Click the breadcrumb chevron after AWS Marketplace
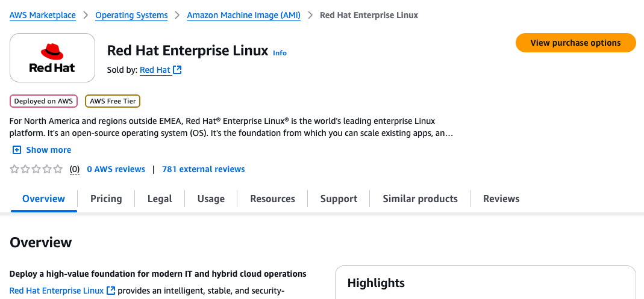This screenshot has height=299, width=644. tap(86, 16)
